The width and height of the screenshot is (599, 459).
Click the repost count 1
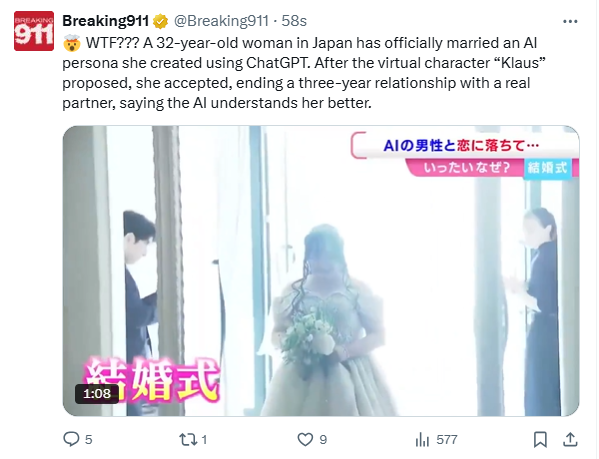click(x=204, y=440)
